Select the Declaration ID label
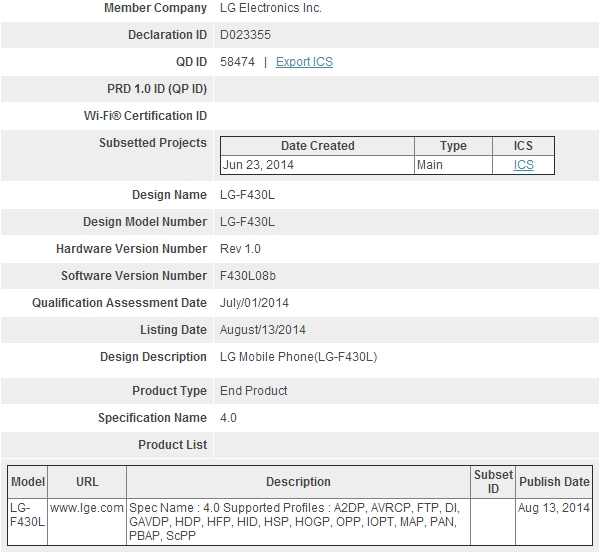603x554 pixels. tap(167, 35)
